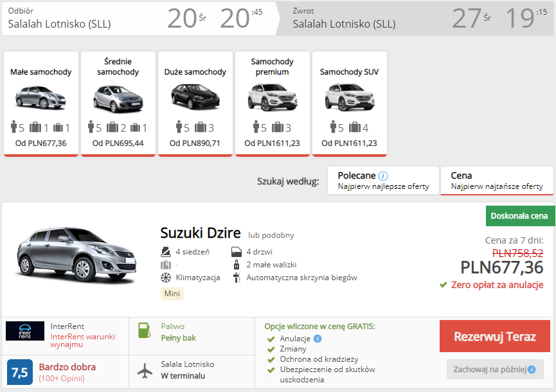Click the info icon beside Anulacje
The height and width of the screenshot is (392, 556).
coord(318,339)
